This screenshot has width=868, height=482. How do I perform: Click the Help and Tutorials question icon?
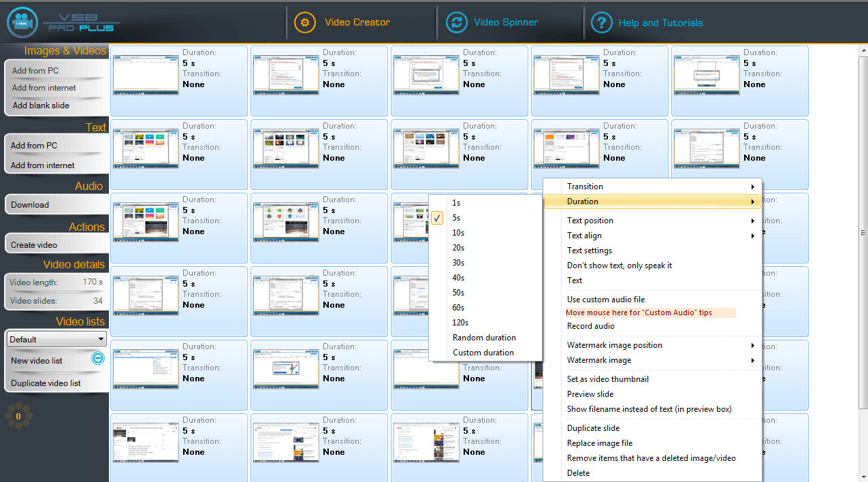[x=602, y=22]
